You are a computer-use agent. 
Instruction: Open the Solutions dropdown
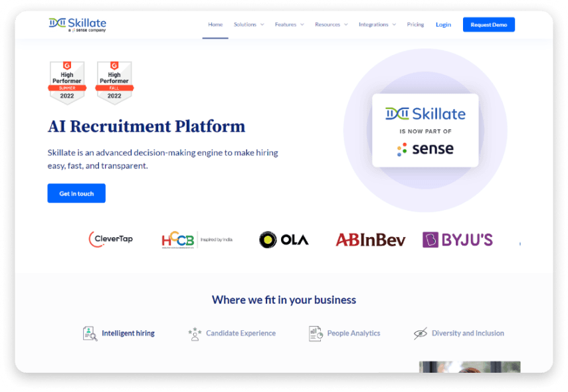click(246, 24)
